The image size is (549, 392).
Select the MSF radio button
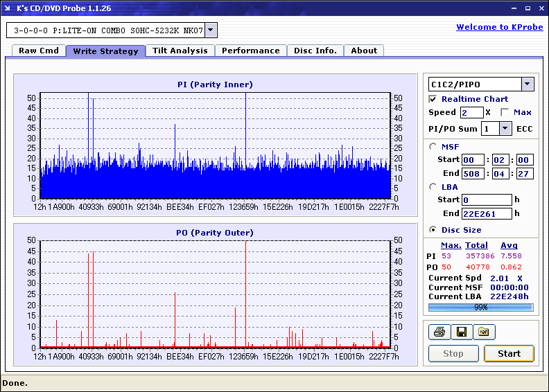pyautogui.click(x=433, y=146)
